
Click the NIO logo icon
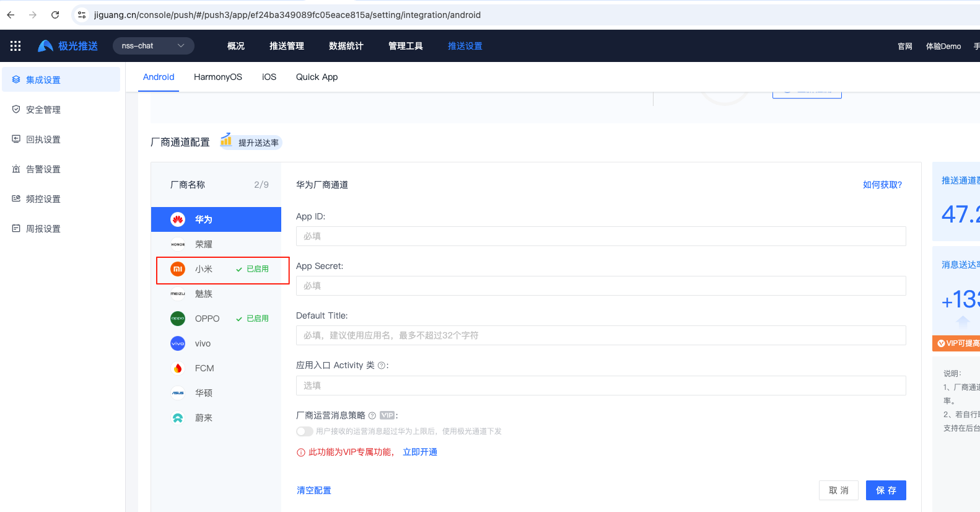(178, 418)
